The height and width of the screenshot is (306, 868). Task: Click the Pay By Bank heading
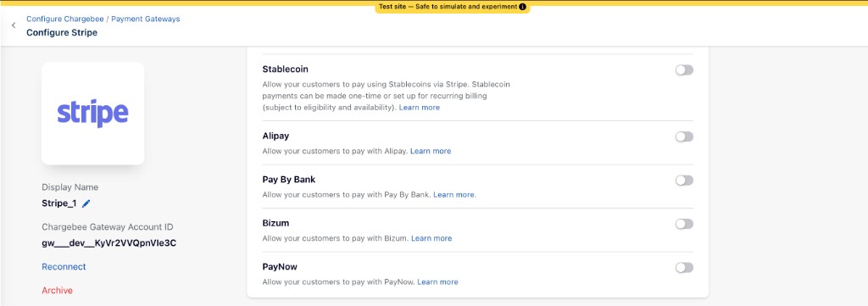click(289, 180)
